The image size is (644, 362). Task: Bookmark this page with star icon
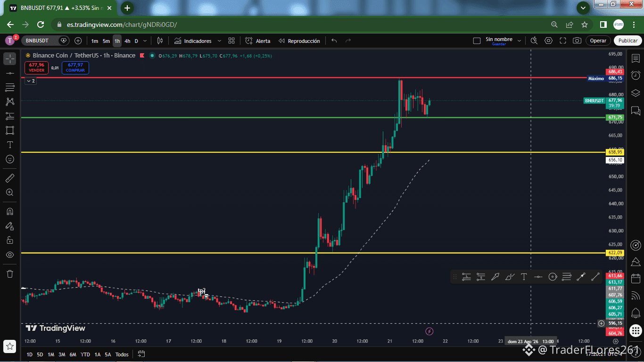[585, 25]
